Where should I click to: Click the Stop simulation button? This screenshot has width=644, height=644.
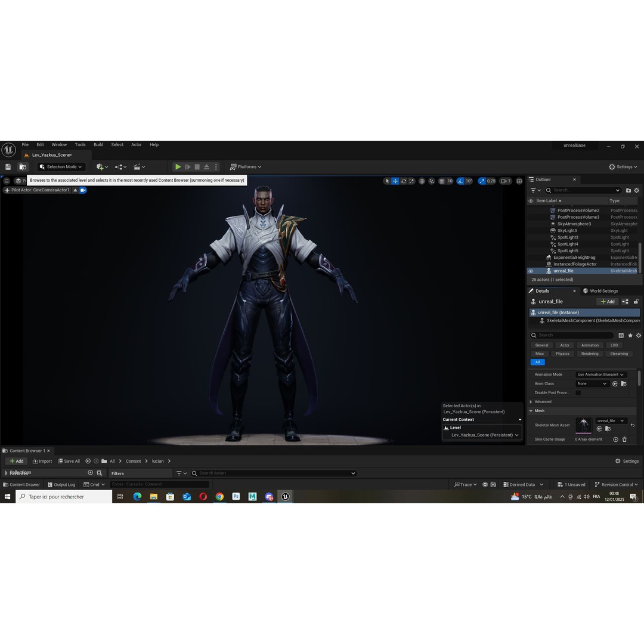point(197,167)
